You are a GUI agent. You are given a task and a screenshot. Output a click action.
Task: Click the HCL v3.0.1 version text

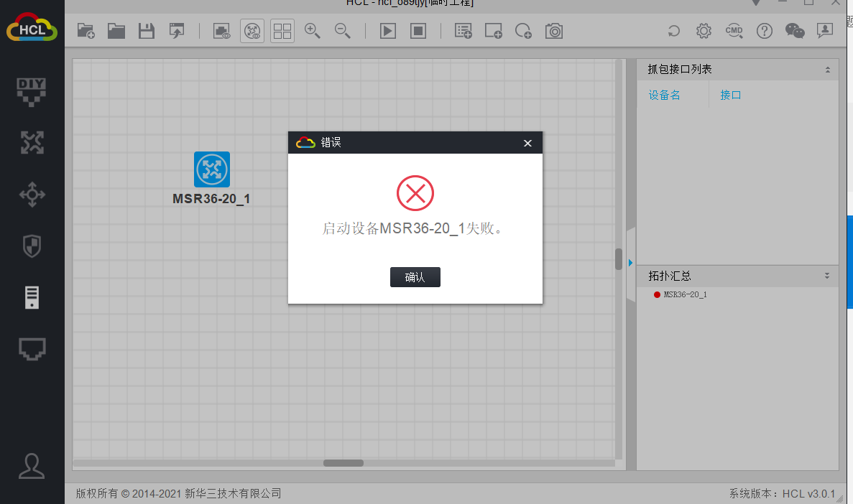click(808, 494)
